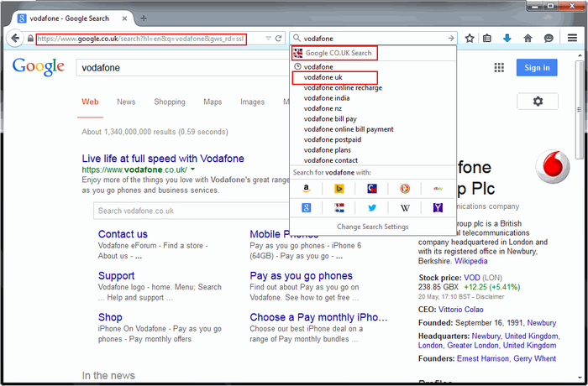Pick the 'vodafone nz' suggestion
588x386 pixels.
click(373, 109)
